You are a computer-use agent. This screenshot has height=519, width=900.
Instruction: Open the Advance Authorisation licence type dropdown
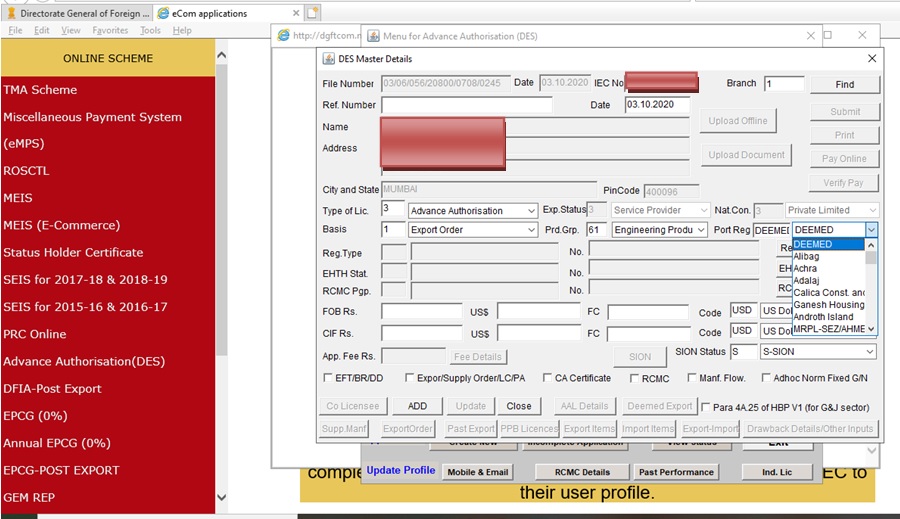click(532, 211)
